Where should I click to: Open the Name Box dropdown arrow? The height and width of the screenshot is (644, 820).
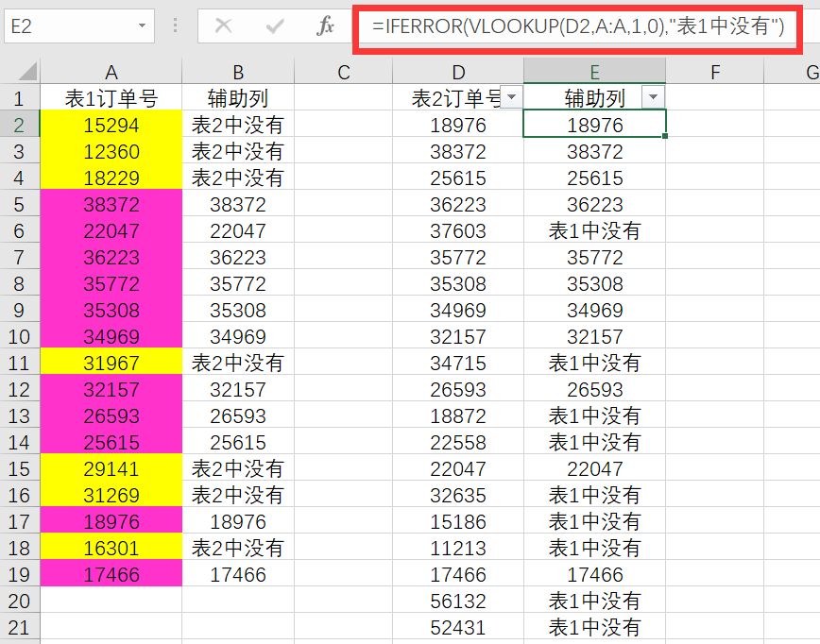(x=142, y=25)
